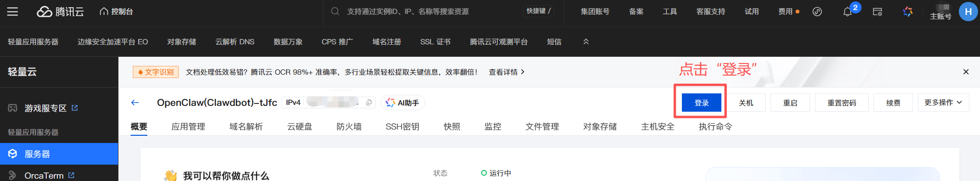Click the 快捷键 / shortcut hint

pyautogui.click(x=538, y=11)
